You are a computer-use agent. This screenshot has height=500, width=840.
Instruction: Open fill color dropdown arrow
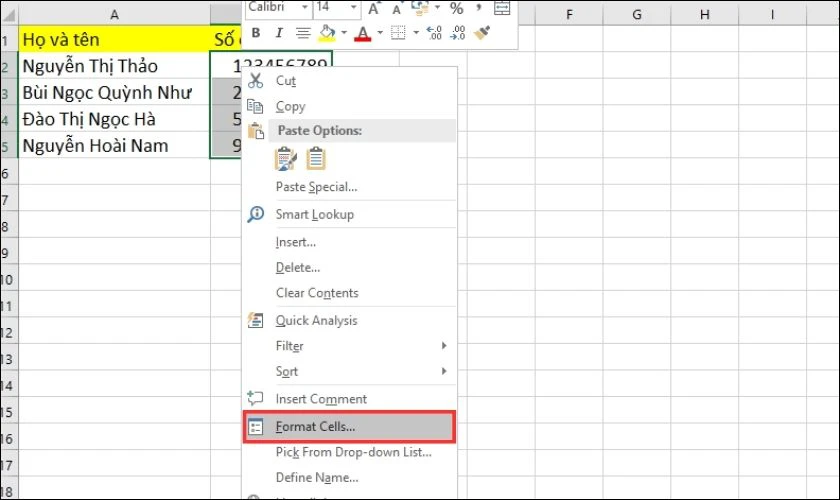tap(344, 33)
